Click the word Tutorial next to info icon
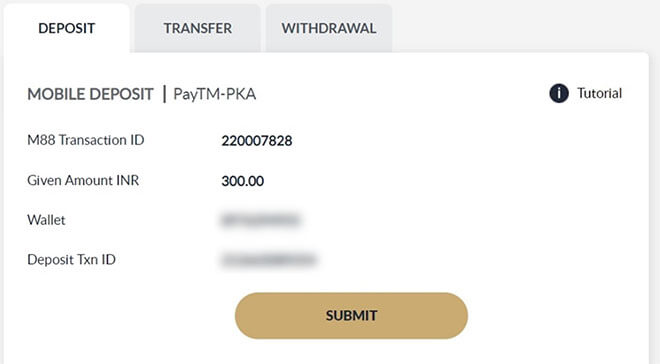Viewport: 660px width, 364px height. click(x=599, y=93)
